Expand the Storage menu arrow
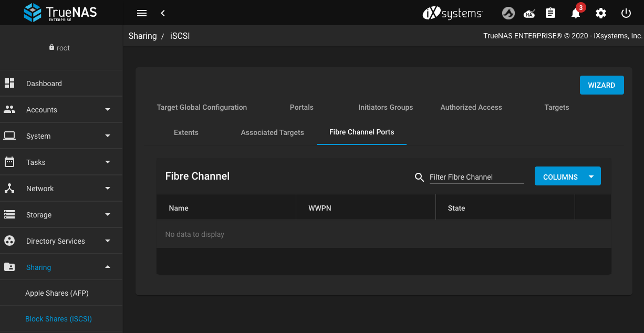Screen dimensions: 644x333 (108, 214)
